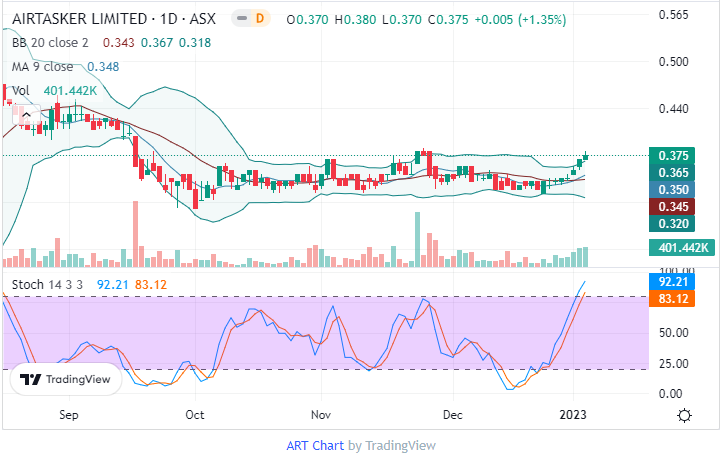Select the Vol indicator legend
Screen dimensions: 726x458
pos(20,90)
